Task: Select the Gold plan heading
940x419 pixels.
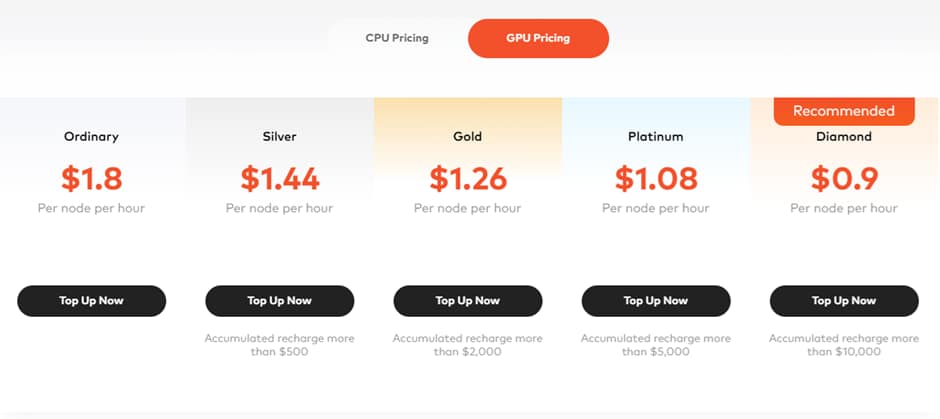Action: tap(468, 136)
